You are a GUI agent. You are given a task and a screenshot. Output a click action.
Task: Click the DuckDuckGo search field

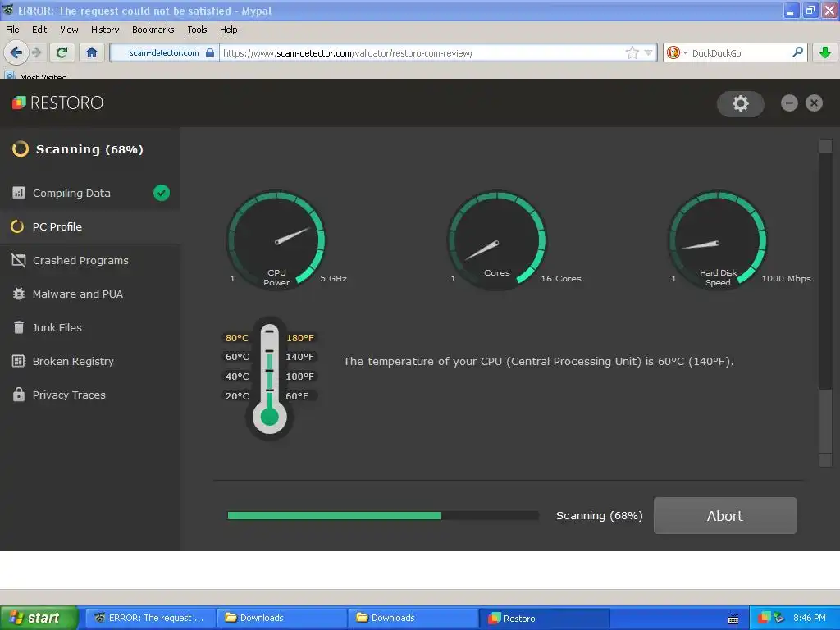point(739,52)
